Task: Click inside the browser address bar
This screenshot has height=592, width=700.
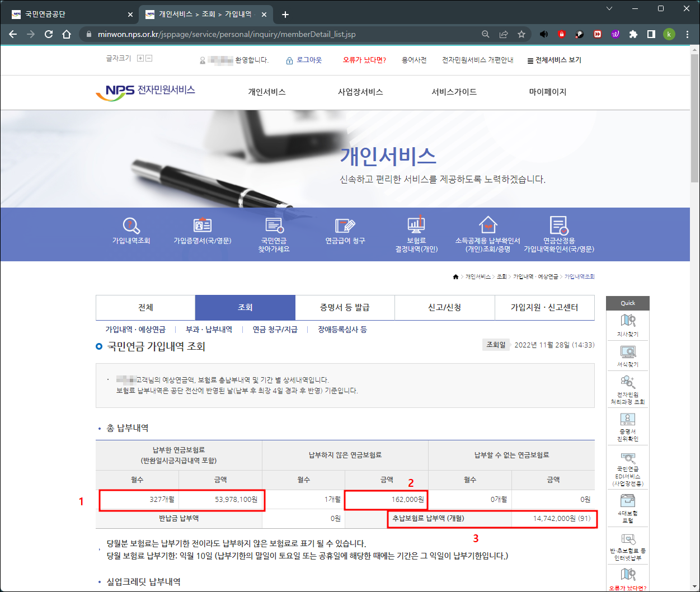Action: 252,34
